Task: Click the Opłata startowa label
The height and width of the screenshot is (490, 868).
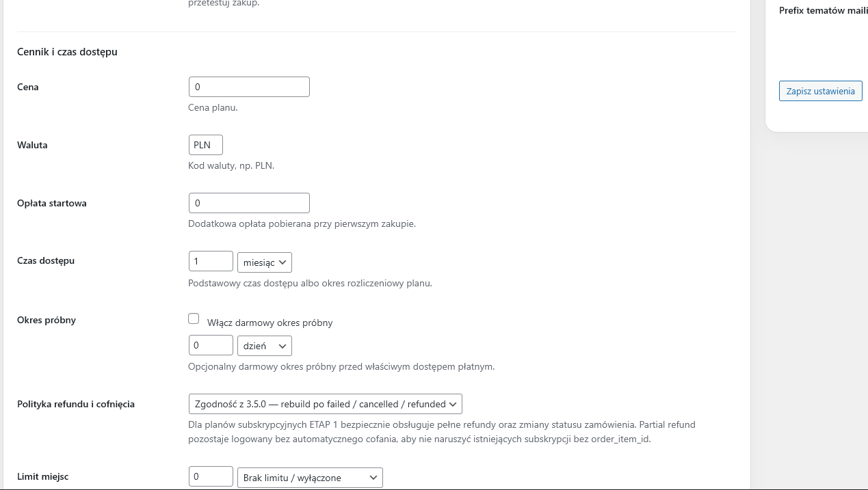Action: click(x=52, y=203)
